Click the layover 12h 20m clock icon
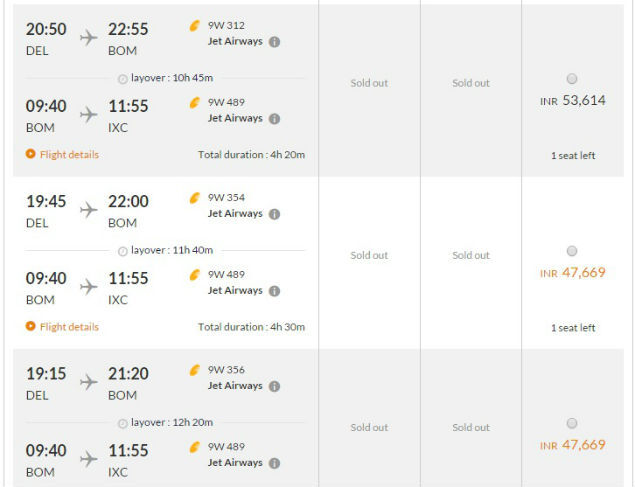Viewport: 635px width, 487px height. click(123, 424)
